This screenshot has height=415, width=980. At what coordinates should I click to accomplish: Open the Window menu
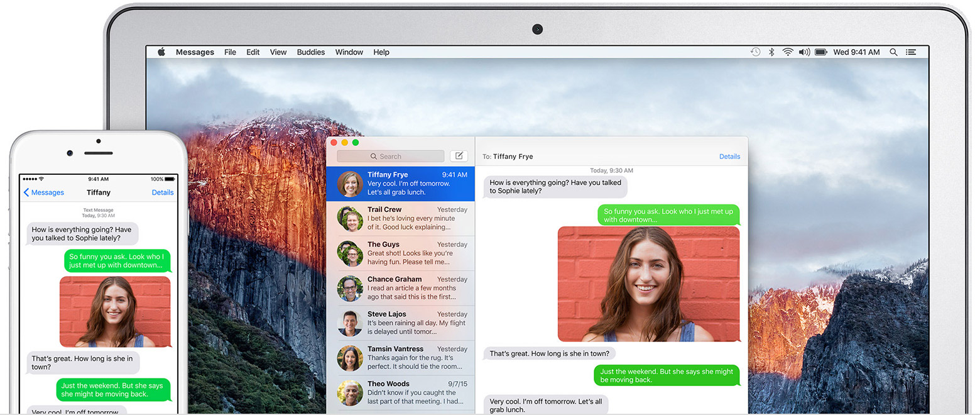tap(349, 52)
